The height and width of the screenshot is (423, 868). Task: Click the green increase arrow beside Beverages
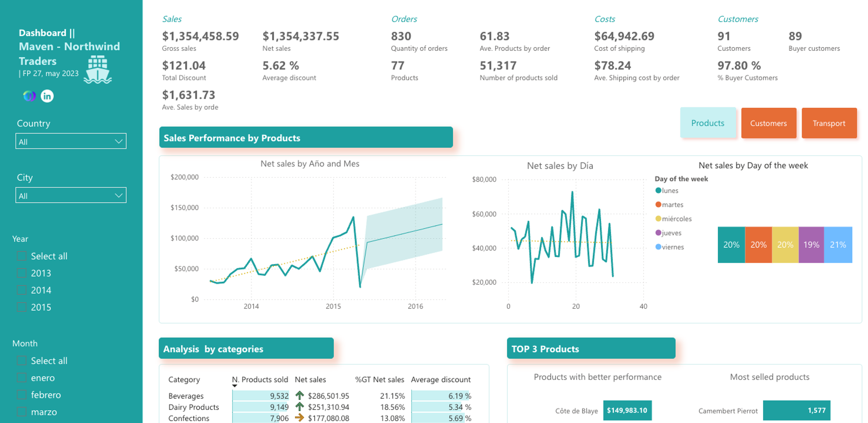pos(299,396)
